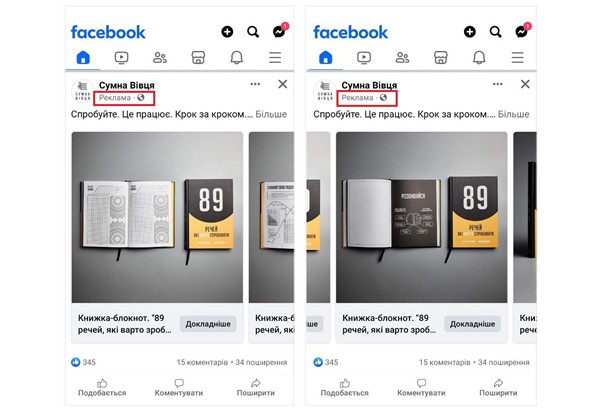Open Watch video tab in left screenshot
602x411 pixels.
(121, 58)
